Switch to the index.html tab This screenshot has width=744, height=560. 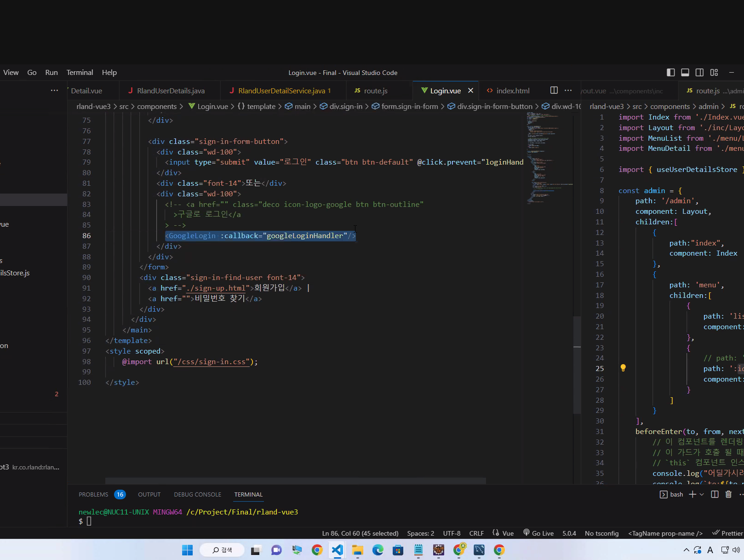pos(512,91)
